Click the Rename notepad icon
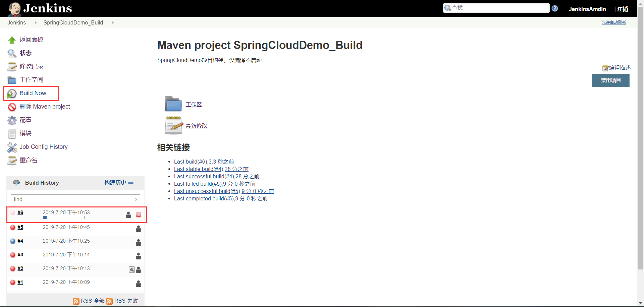The width and height of the screenshot is (644, 307). click(x=12, y=161)
